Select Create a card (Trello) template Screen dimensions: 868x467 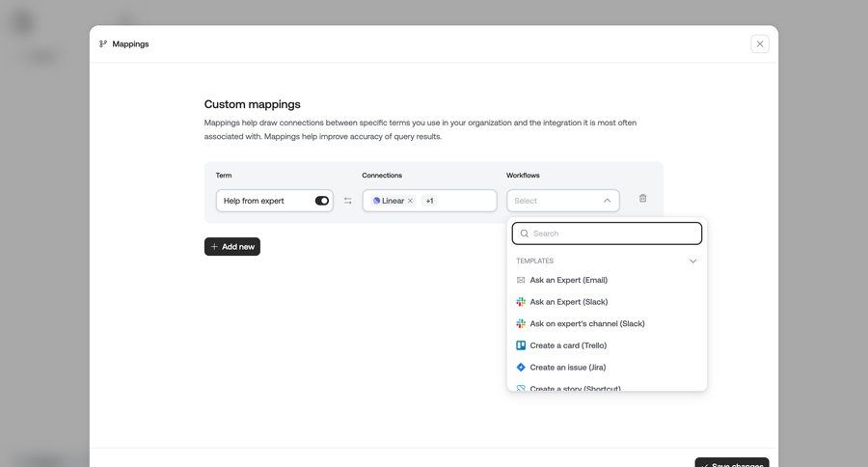(607, 345)
